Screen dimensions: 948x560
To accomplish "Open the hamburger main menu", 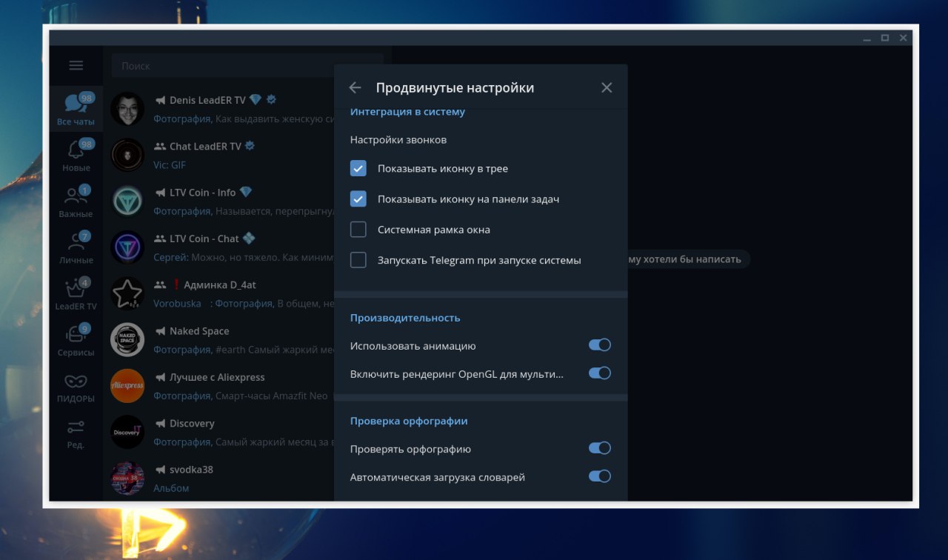I will click(76, 65).
